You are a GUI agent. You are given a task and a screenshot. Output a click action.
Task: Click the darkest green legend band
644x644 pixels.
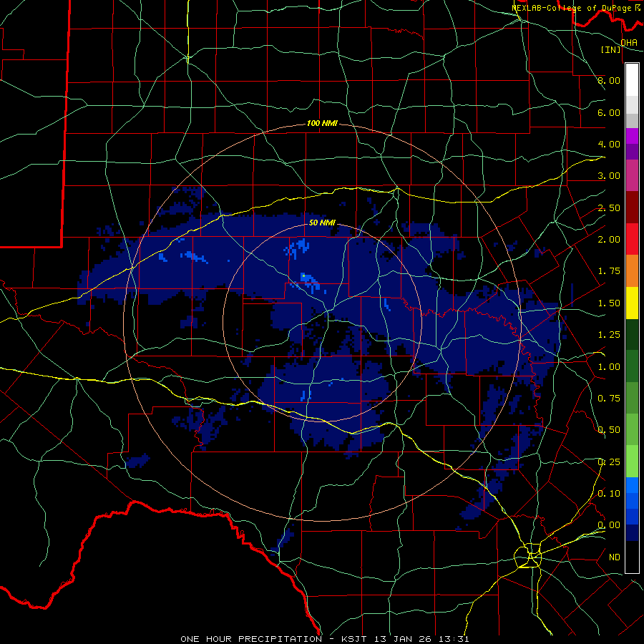click(x=632, y=334)
